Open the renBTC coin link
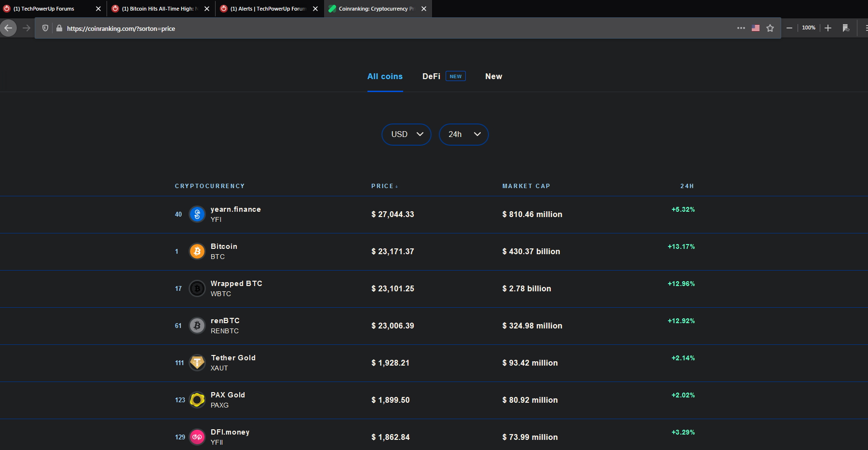The width and height of the screenshot is (868, 450). [x=225, y=321]
